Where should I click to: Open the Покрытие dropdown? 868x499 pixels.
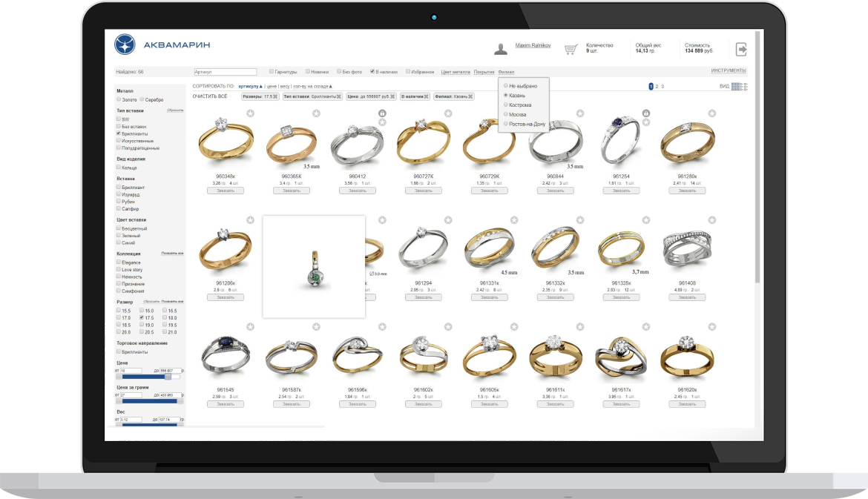click(484, 72)
